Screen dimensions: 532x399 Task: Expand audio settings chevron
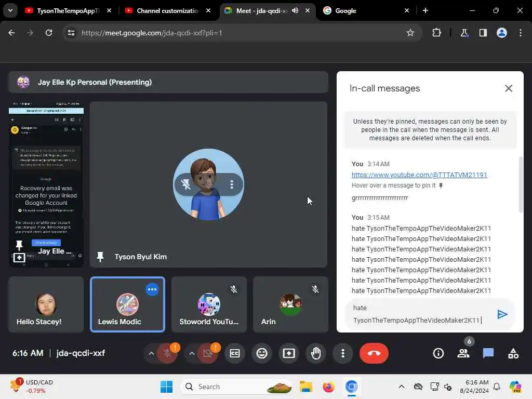tap(151, 353)
